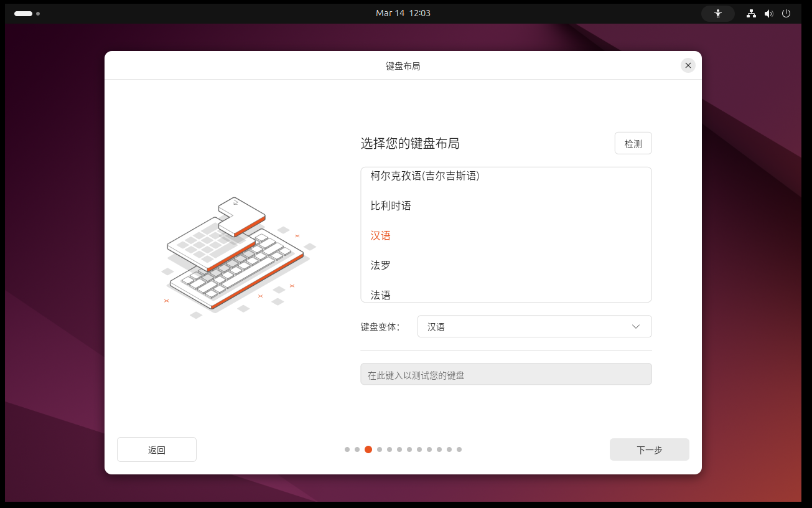This screenshot has height=508, width=812.
Task: Click the volume speaker icon
Action: (x=768, y=14)
